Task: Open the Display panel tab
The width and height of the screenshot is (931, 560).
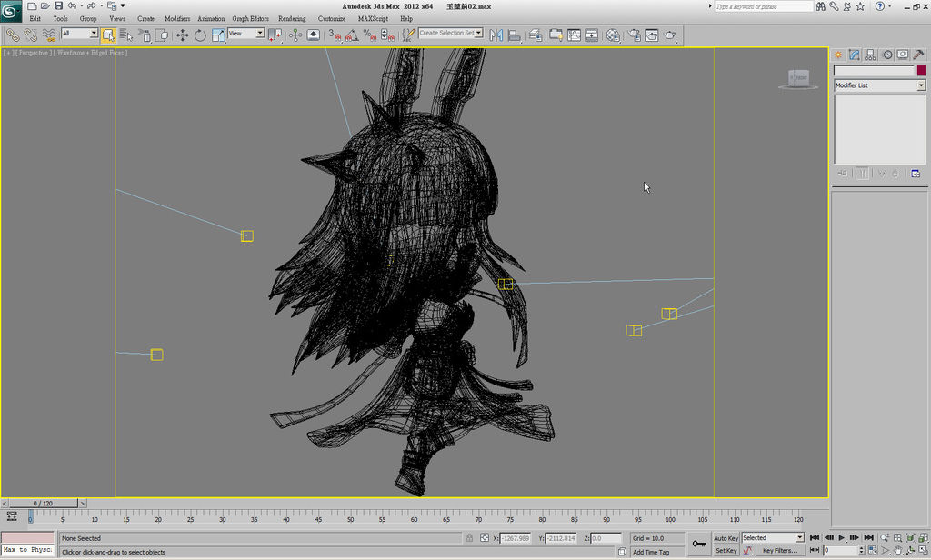Action: (x=903, y=55)
